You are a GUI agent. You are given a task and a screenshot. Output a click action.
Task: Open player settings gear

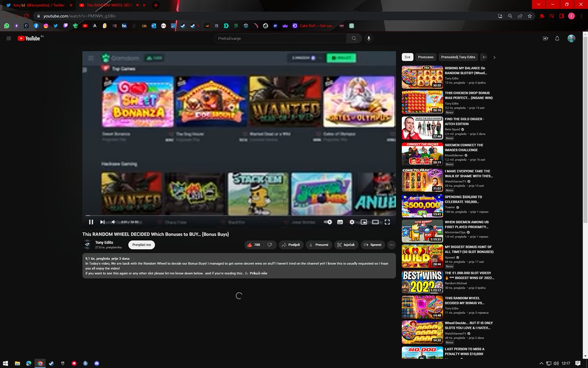pos(352,222)
